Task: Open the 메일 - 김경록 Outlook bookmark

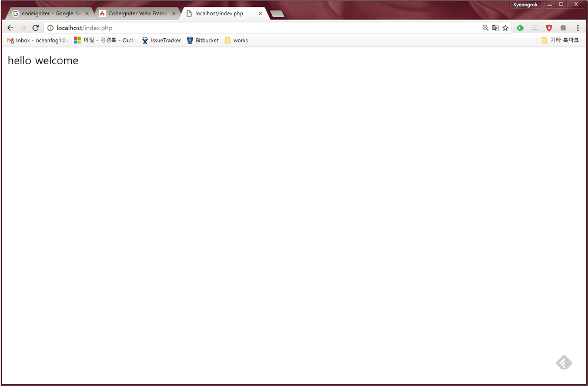Action: point(105,40)
